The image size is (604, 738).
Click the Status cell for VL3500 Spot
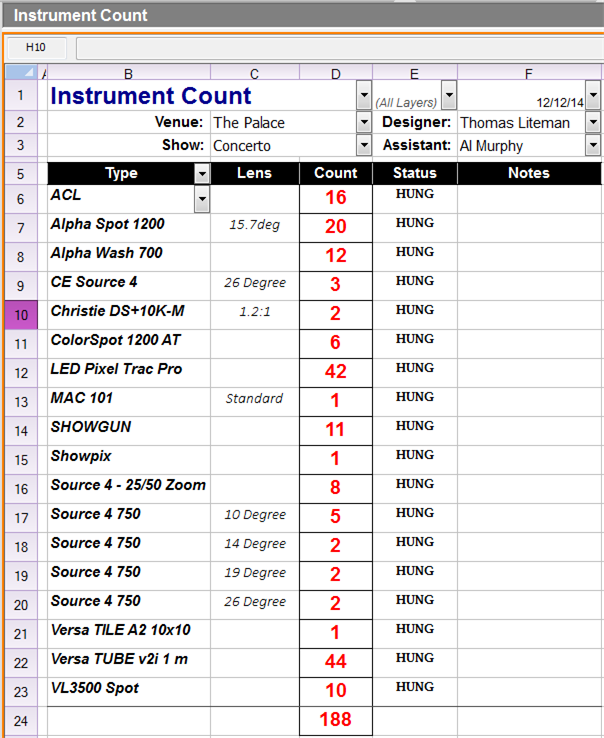tap(414, 689)
